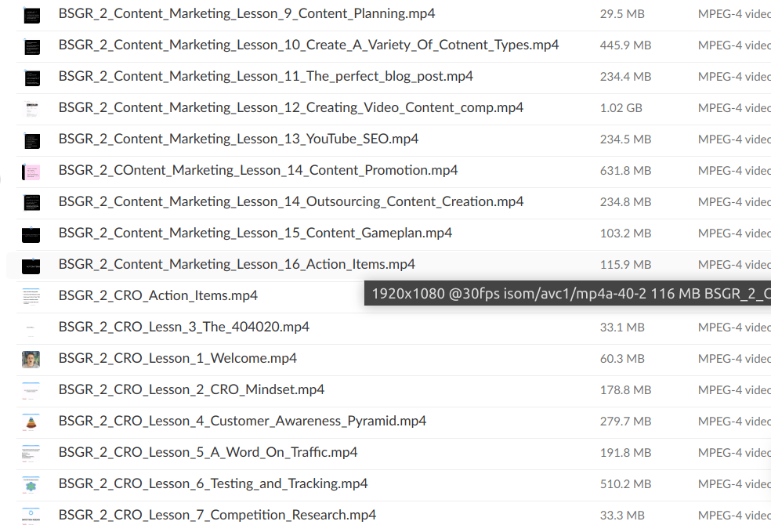This screenshot has width=771, height=532.
Task: Click the 445.9 MB size cell
Action: [625, 45]
